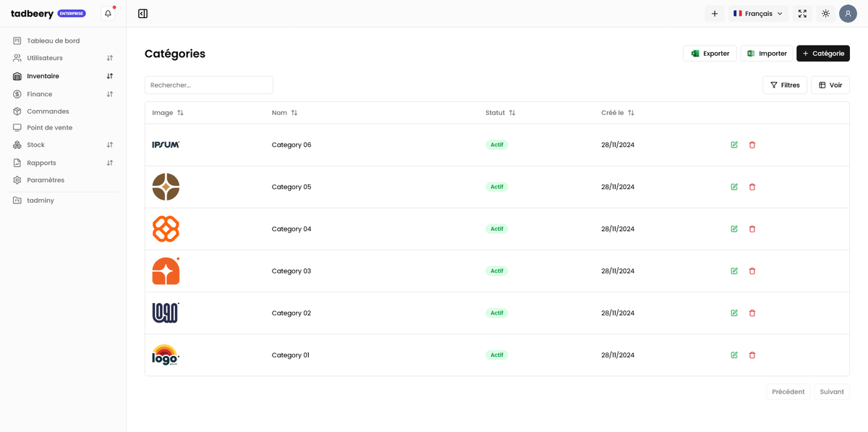Open Point de vente page
Viewport: 868px width, 432px height.
pyautogui.click(x=49, y=127)
